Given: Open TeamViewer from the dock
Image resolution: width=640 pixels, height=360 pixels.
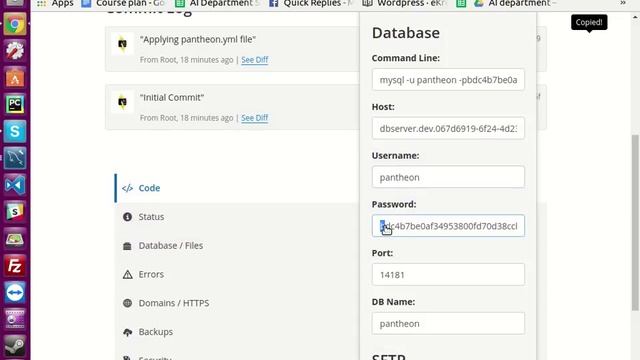Looking at the screenshot, I should [x=15, y=293].
